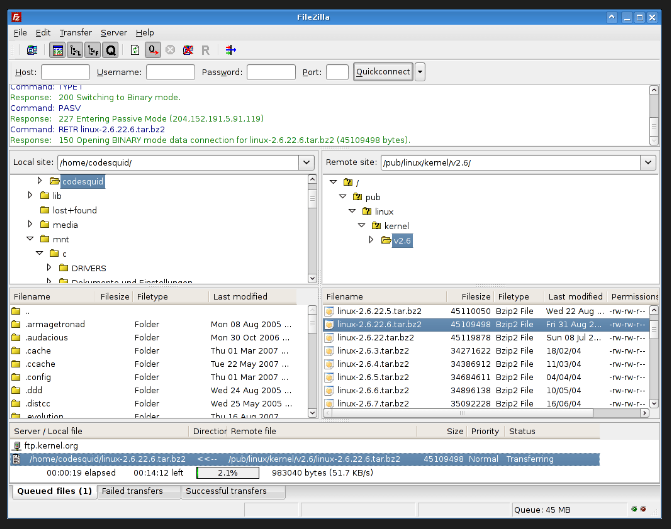The height and width of the screenshot is (529, 671).
Task: Open the File menu
Action: click(x=20, y=33)
